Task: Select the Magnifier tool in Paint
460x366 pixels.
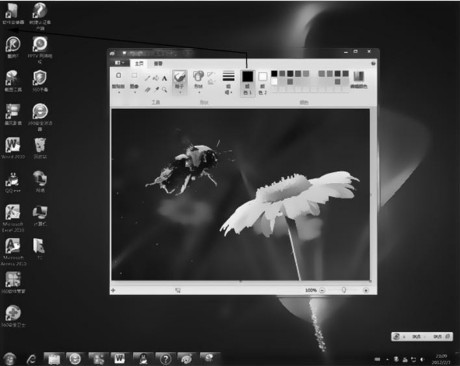Action: 164,89
